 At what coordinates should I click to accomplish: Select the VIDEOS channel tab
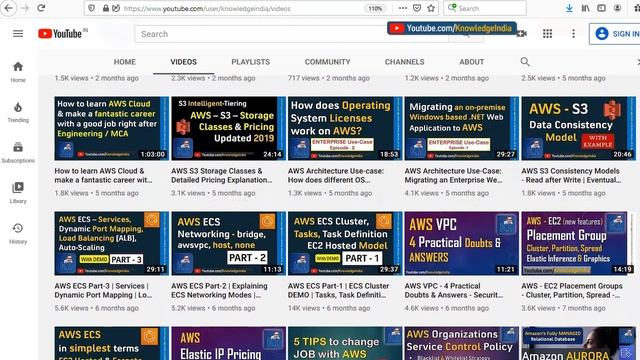(x=184, y=62)
